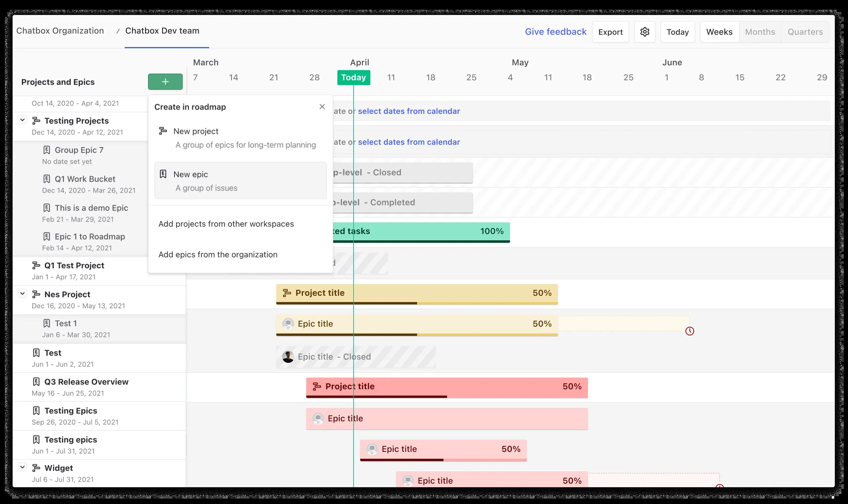
Task: Click the Testing Projects project icon
Action: click(36, 120)
